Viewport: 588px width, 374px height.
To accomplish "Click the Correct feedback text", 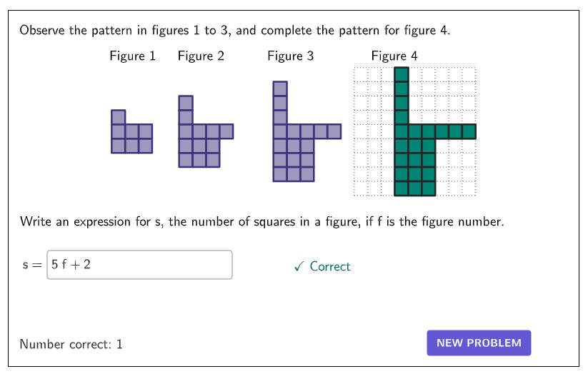I will [329, 266].
